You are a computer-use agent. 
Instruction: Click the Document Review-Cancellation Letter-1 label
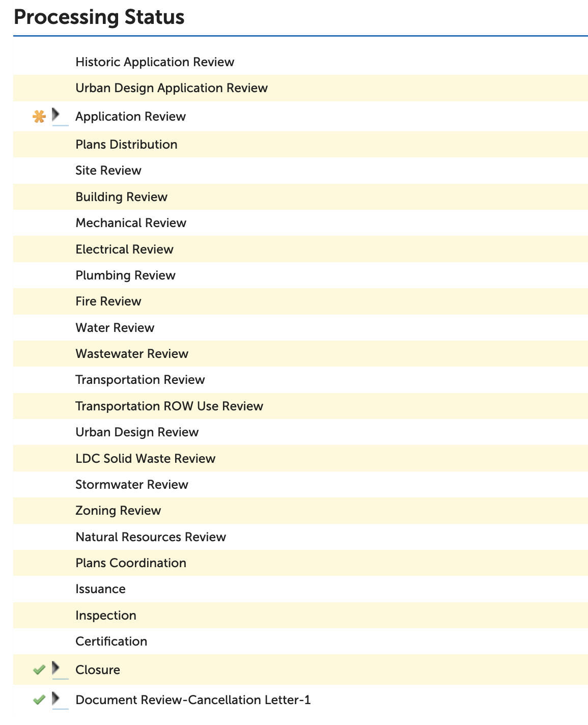(x=193, y=700)
